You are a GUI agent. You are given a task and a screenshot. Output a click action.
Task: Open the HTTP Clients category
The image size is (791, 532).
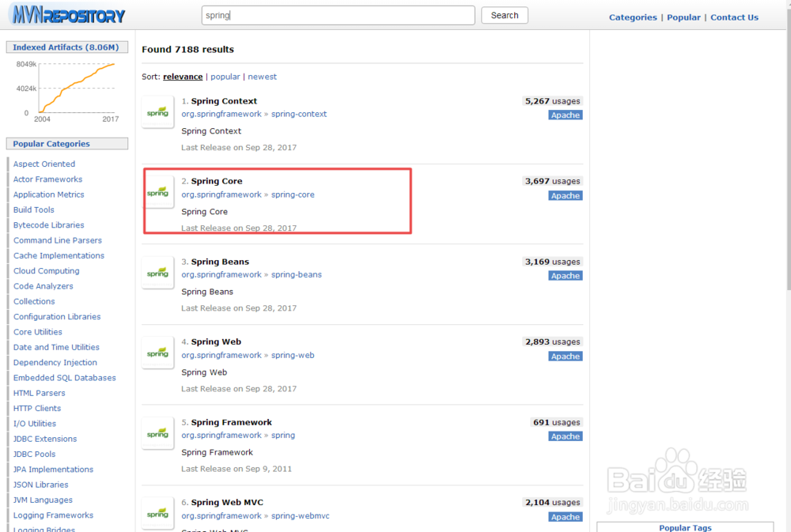[37, 409]
